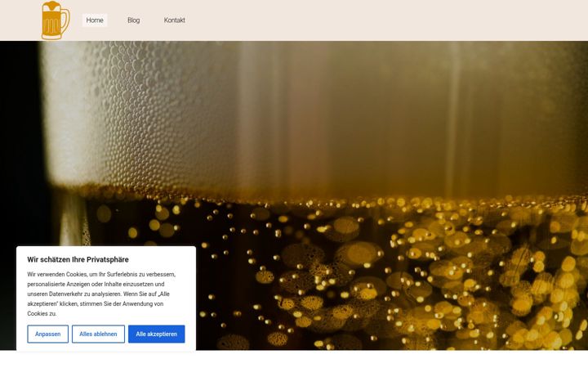588x368 pixels.
Task: Open the Kontakt page
Action: tap(175, 20)
